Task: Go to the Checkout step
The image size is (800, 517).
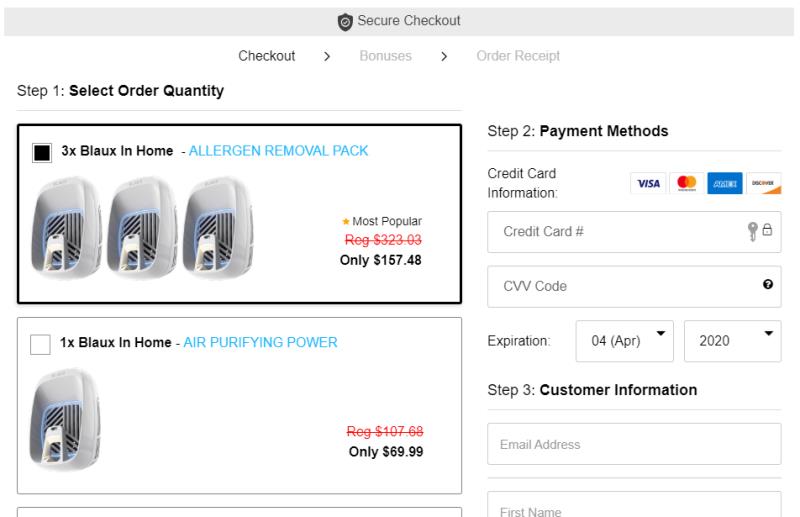Action: [x=266, y=56]
